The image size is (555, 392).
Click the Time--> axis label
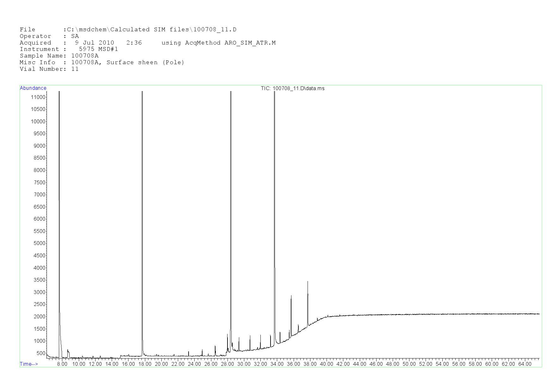pos(29,364)
